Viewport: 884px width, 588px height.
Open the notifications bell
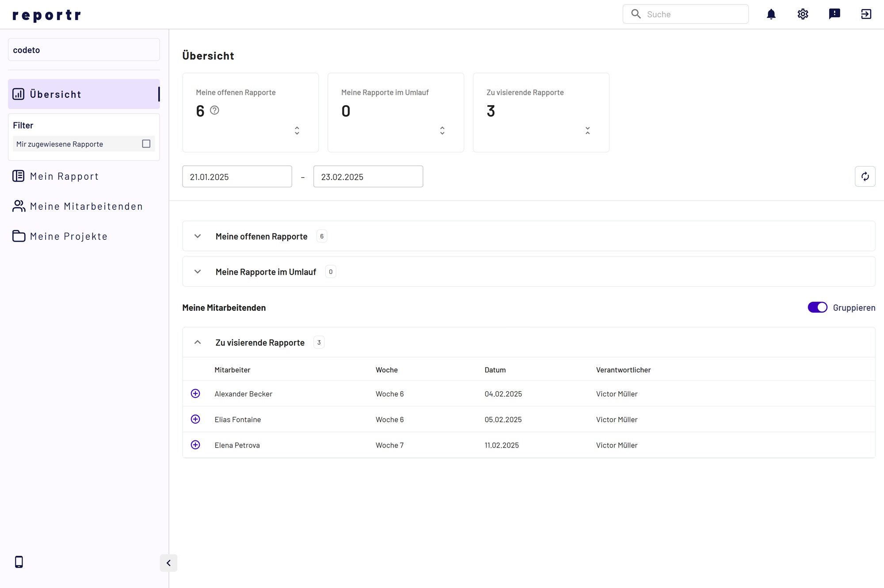tap(771, 14)
